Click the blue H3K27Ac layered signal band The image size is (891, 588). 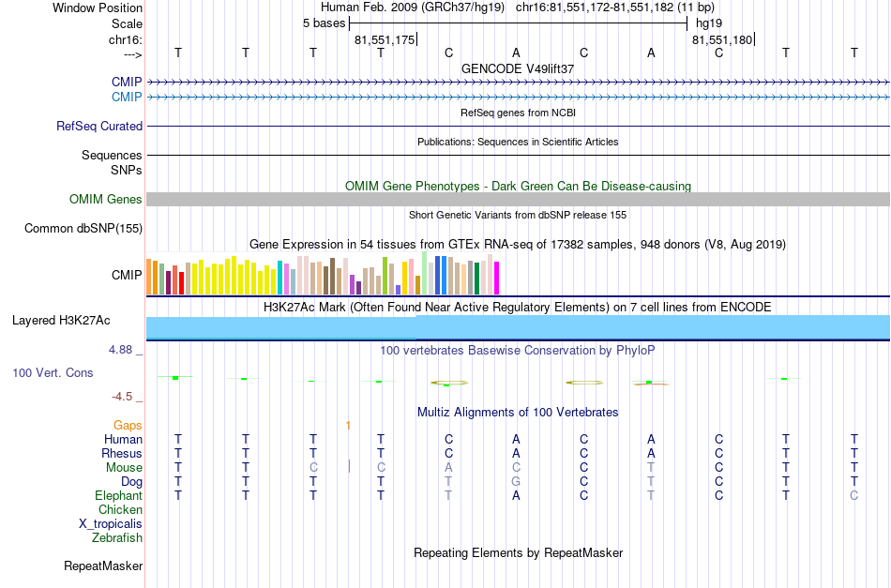[518, 327]
